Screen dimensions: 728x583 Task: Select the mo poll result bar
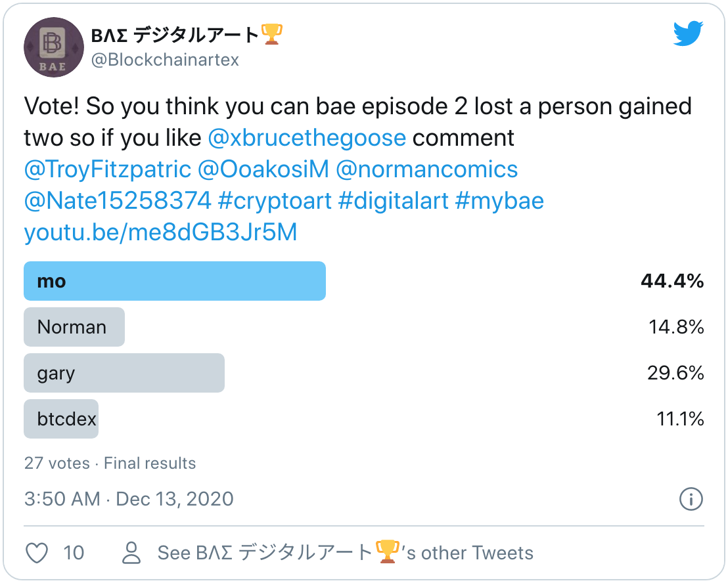point(175,281)
